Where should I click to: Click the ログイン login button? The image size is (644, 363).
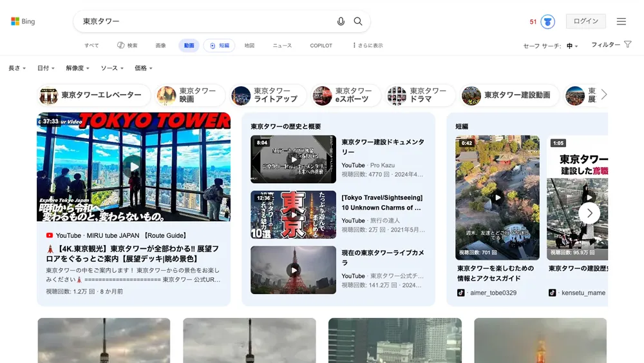tap(585, 21)
